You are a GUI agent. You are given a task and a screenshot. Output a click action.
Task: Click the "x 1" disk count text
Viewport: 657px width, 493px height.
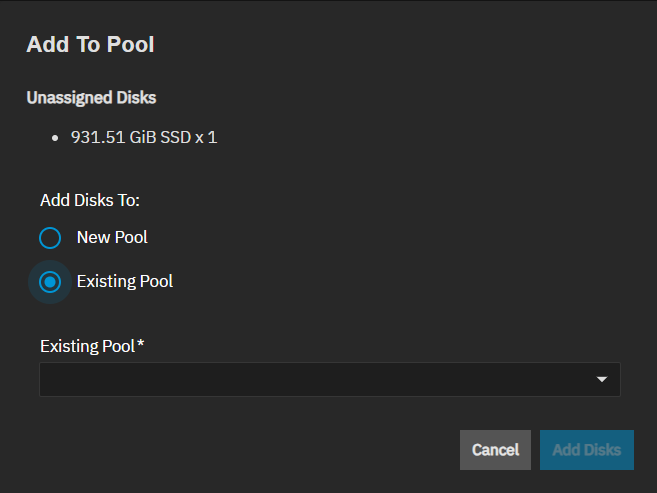click(206, 137)
